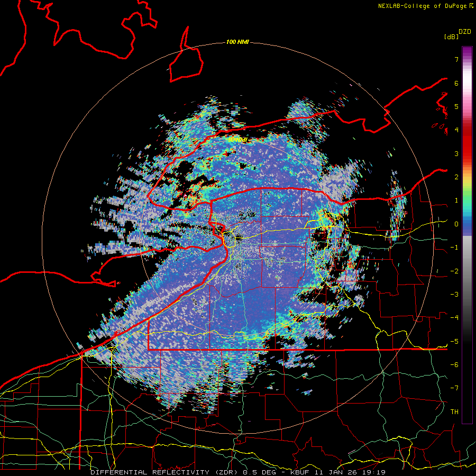Screen dimensions: 476x476
Task: Click the 3 value on the color scale
Action: 456,153
